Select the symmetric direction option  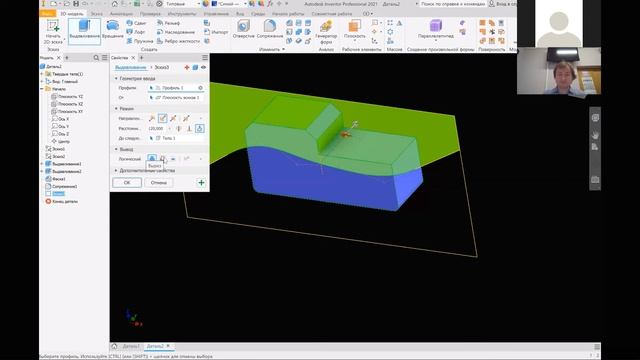pyautogui.click(x=173, y=118)
